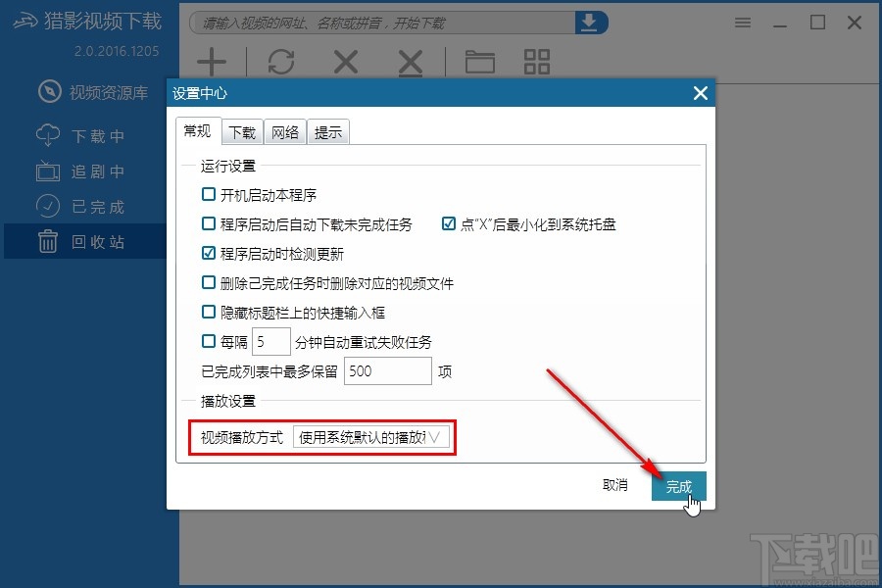The height and width of the screenshot is (588, 882).
Task: Toggle 隐藏标题栏上的快捷输入框 checkbox
Action: [208, 312]
